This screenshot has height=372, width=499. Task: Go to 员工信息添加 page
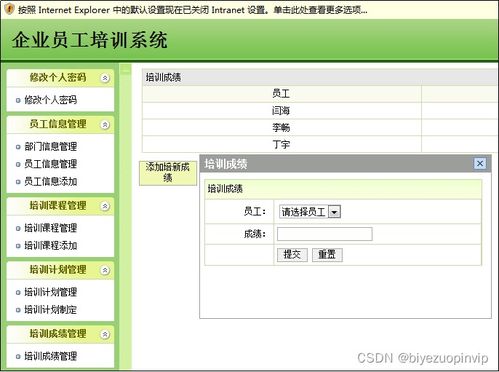click(x=51, y=181)
